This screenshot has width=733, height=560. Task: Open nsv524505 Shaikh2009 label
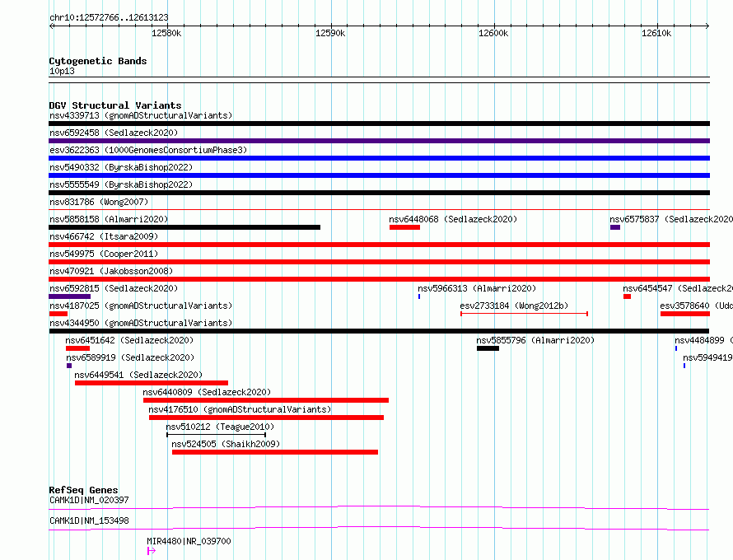(226, 444)
